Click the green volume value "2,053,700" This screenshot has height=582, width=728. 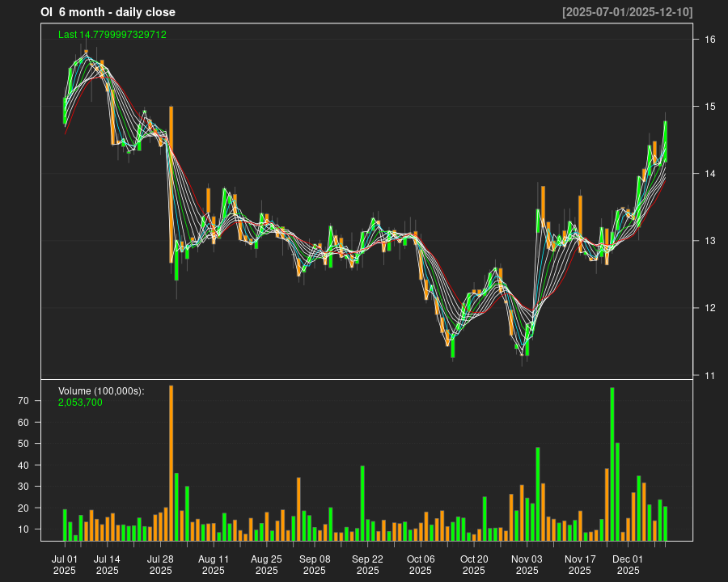tap(80, 402)
